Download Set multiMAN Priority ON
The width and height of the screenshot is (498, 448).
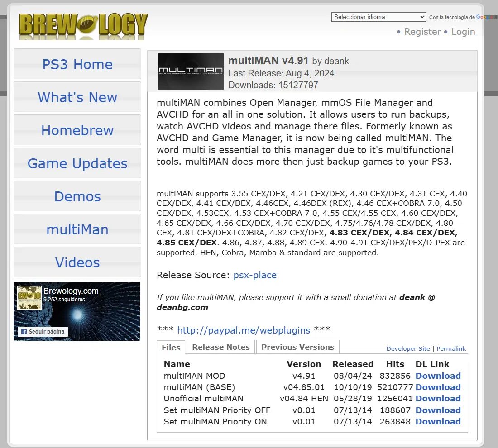(438, 422)
